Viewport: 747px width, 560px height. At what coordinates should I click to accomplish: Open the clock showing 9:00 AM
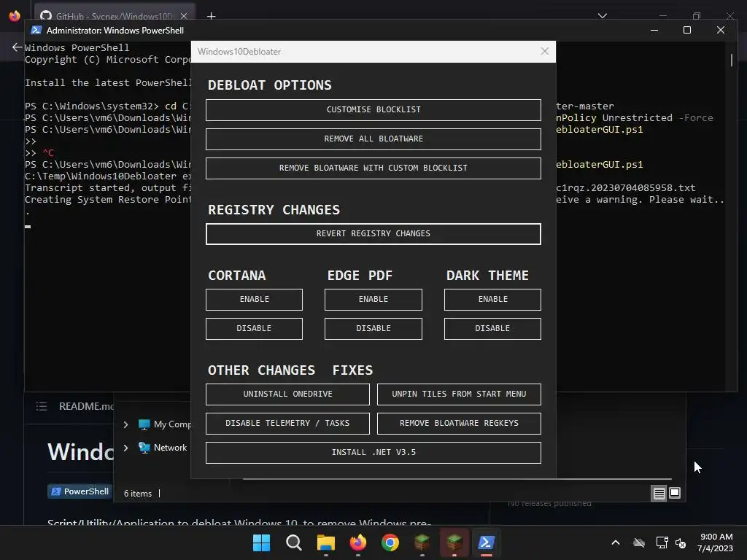(715, 542)
